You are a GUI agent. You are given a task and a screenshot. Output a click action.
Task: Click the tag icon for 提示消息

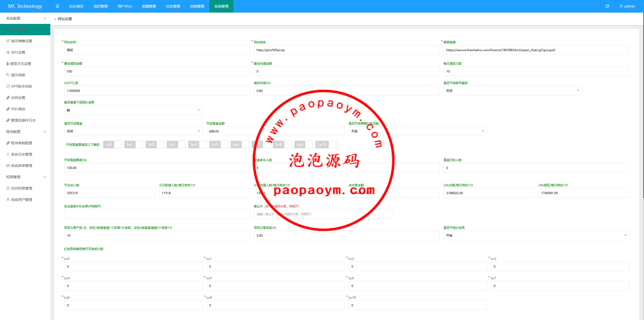click(x=8, y=75)
